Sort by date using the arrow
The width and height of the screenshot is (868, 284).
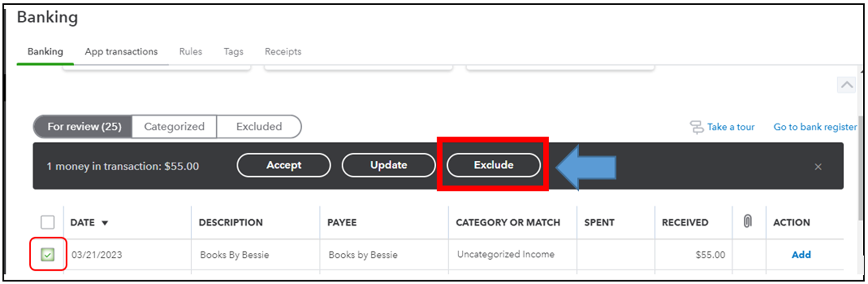105,223
